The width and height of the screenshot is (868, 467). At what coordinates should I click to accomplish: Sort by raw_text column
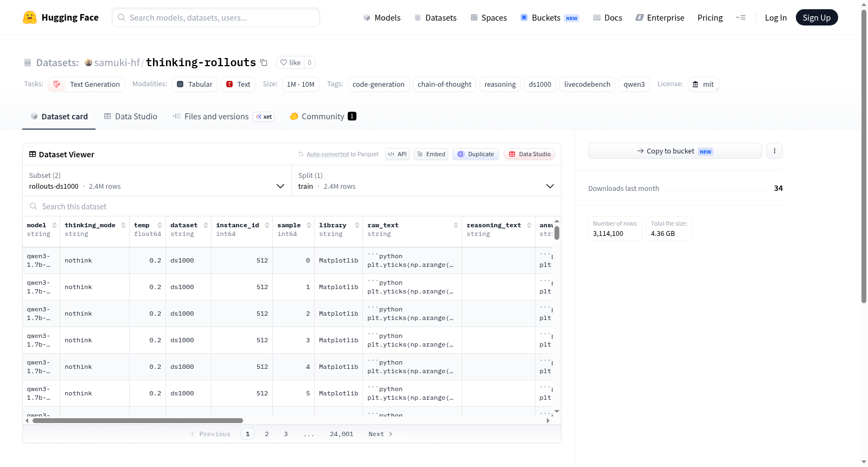tap(456, 225)
